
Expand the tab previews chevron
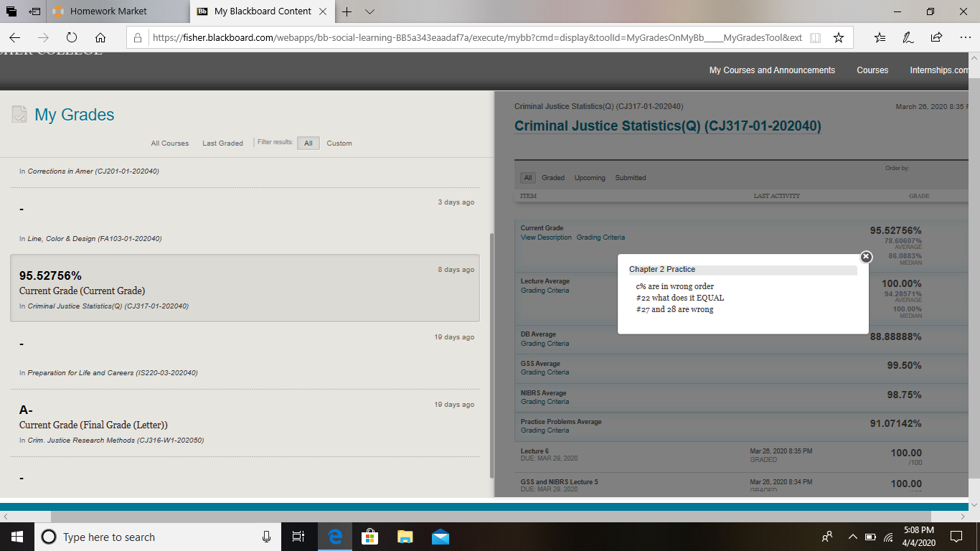click(369, 11)
